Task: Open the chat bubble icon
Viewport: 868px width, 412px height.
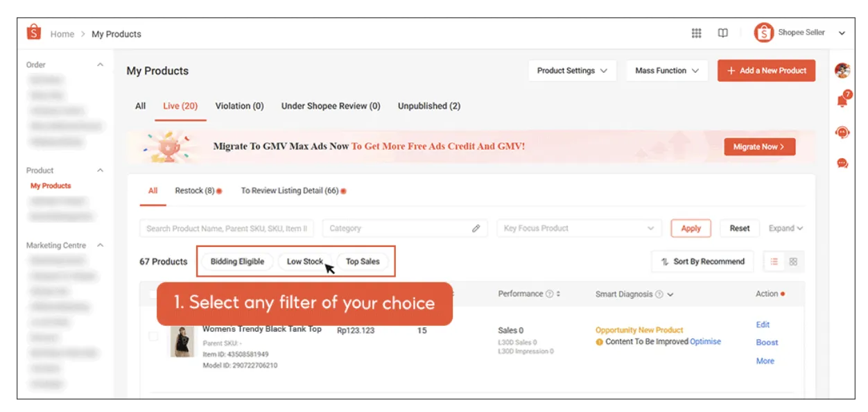Action: [842, 164]
